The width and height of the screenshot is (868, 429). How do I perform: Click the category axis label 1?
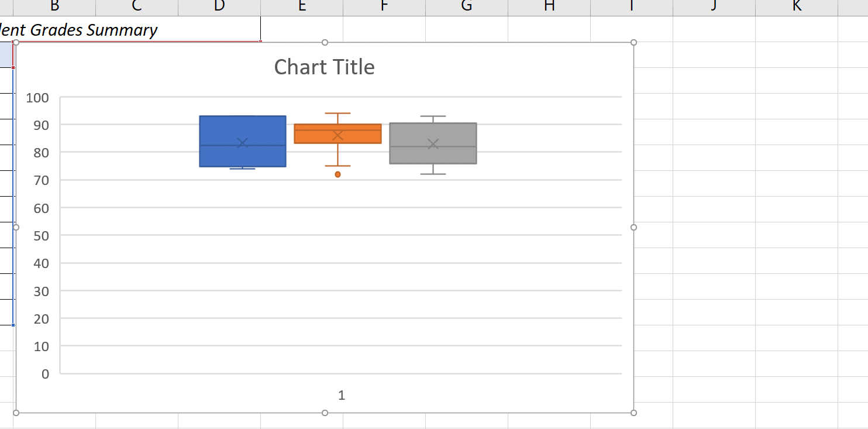click(341, 396)
